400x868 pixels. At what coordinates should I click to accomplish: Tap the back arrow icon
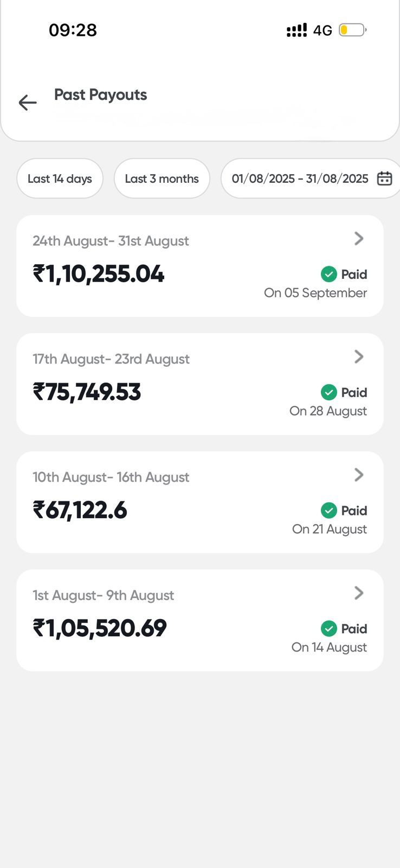click(x=28, y=103)
